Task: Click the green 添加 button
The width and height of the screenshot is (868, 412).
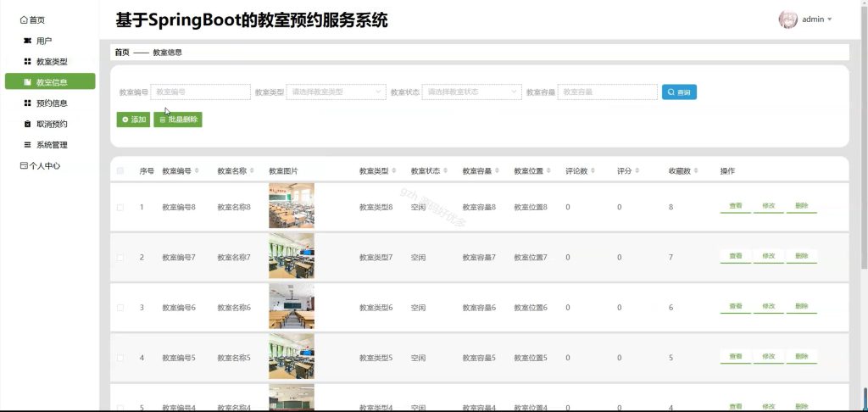Action: tap(133, 119)
